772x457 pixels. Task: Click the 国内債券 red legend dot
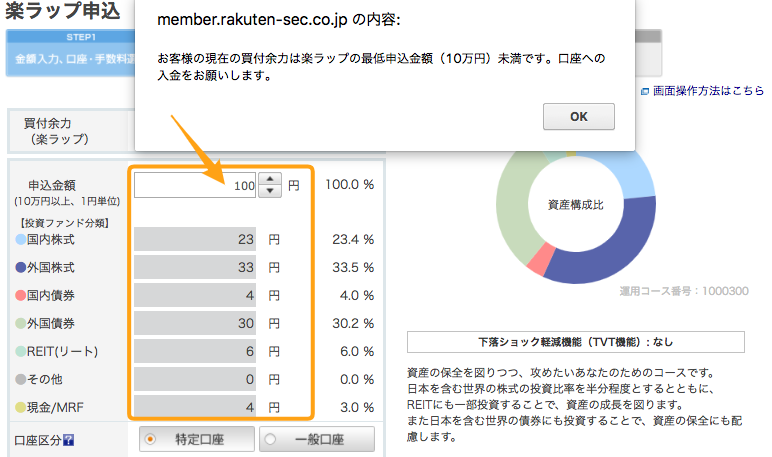click(x=21, y=295)
